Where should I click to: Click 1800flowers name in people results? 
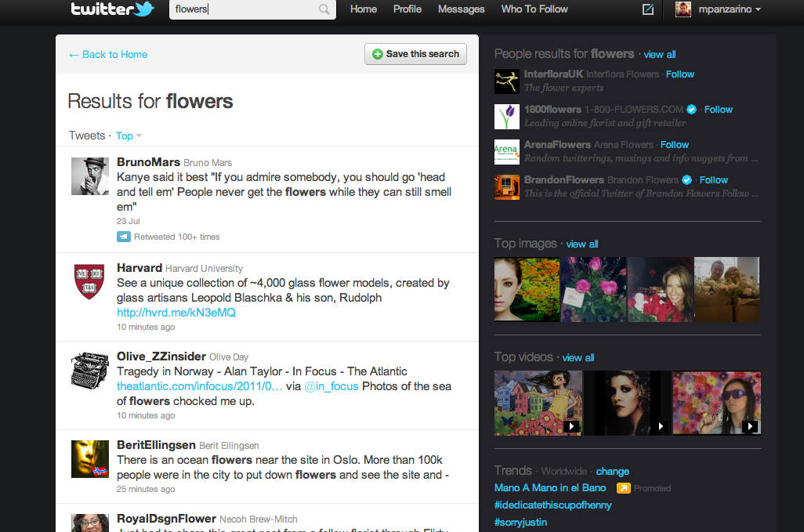[x=552, y=109]
